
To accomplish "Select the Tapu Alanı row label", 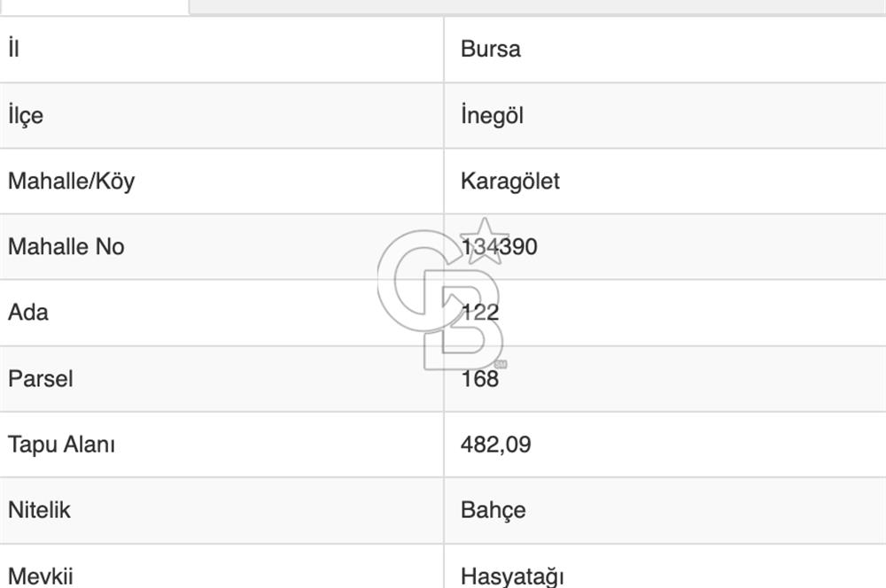I will tap(60, 445).
